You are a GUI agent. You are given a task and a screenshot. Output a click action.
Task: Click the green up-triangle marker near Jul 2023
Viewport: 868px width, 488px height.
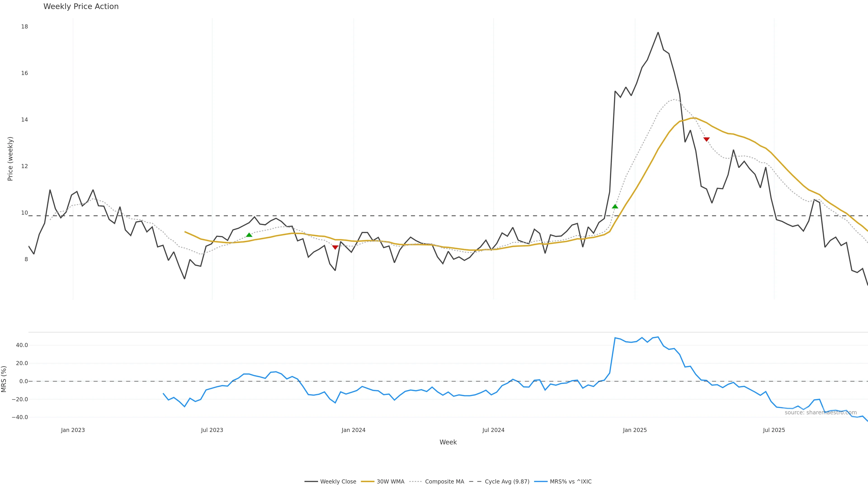249,235
